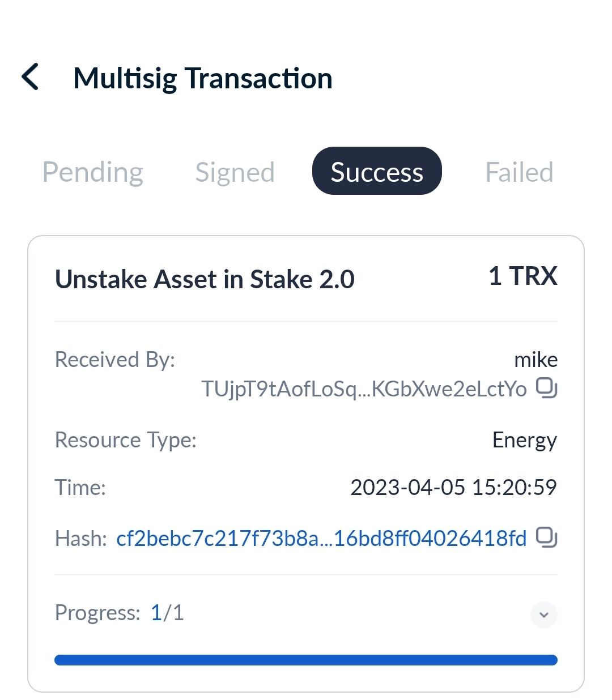Tap the Unstake Asset in Stake 2.0 heading

(x=205, y=279)
